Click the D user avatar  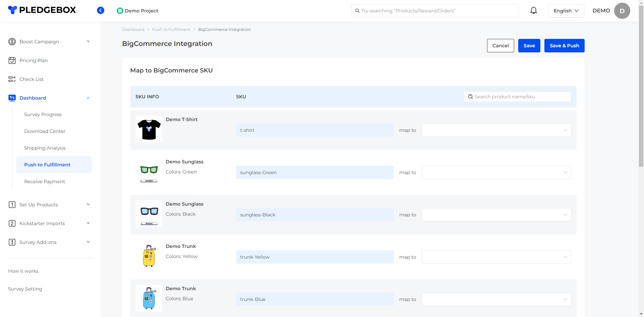pyautogui.click(x=622, y=11)
